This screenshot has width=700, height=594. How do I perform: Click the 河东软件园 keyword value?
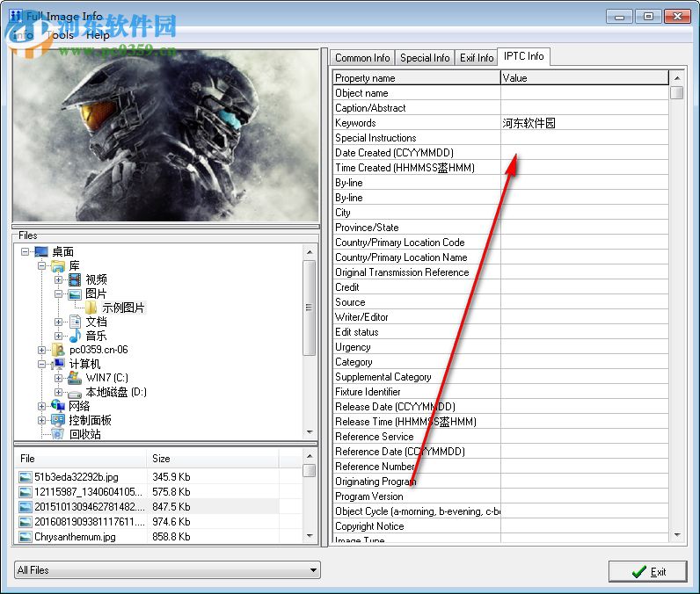529,123
